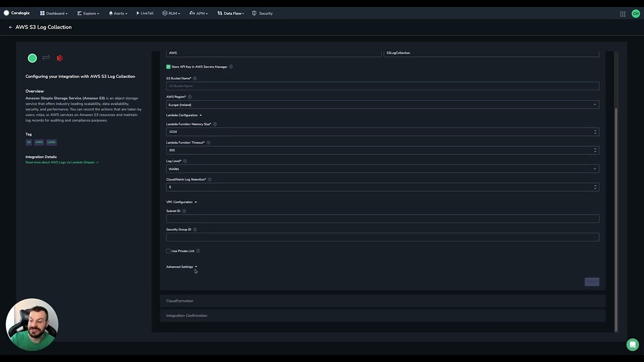Go to the Security section
Image resolution: width=644 pixels, height=362 pixels.
[263, 14]
